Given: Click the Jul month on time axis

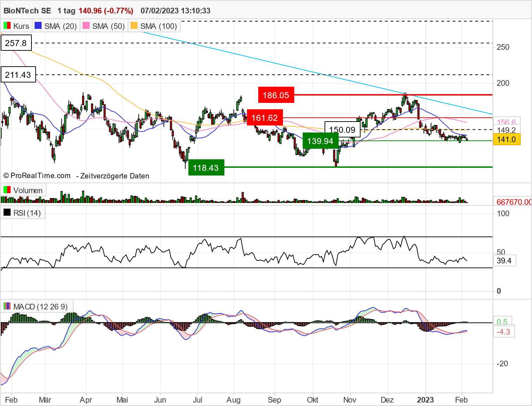Looking at the screenshot, I should [x=198, y=400].
